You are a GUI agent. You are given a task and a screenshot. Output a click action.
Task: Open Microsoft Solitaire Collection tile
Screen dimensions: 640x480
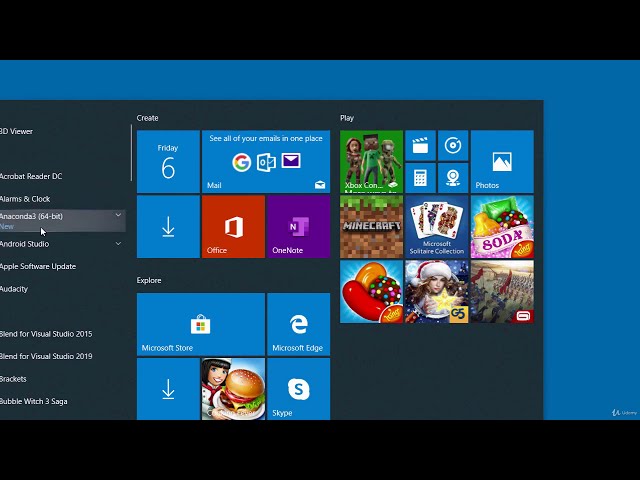[x=437, y=227]
